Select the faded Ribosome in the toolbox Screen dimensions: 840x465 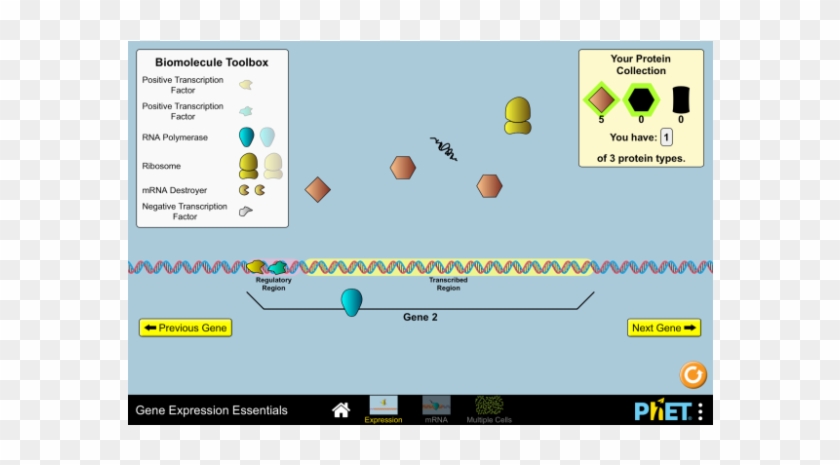point(273,166)
